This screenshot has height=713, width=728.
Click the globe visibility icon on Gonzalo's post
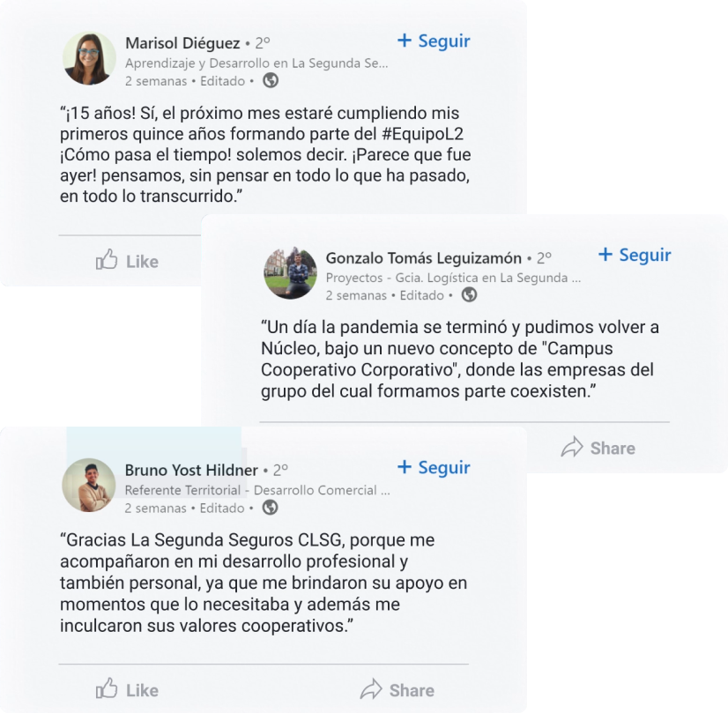pyautogui.click(x=469, y=294)
